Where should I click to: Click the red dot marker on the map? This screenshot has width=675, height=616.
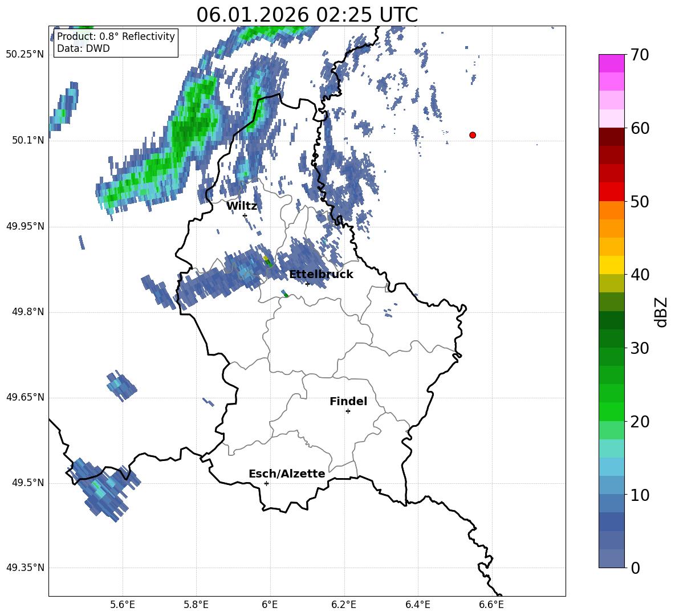point(473,135)
